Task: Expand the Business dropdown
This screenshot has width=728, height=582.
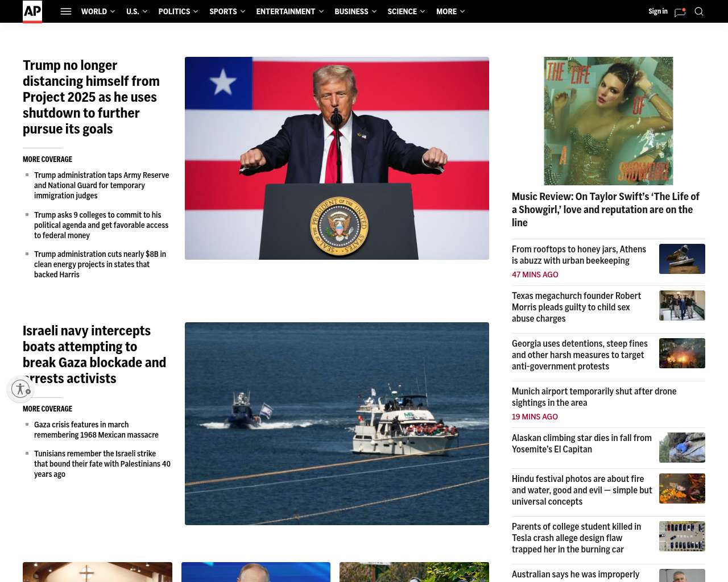Action: [x=355, y=11]
